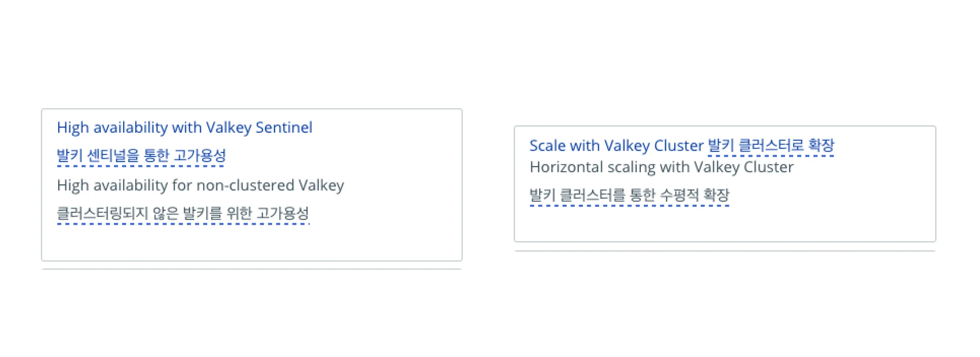Open the Scale with Valkey Cluster link
Screen dimensions: 980x357
(x=616, y=146)
